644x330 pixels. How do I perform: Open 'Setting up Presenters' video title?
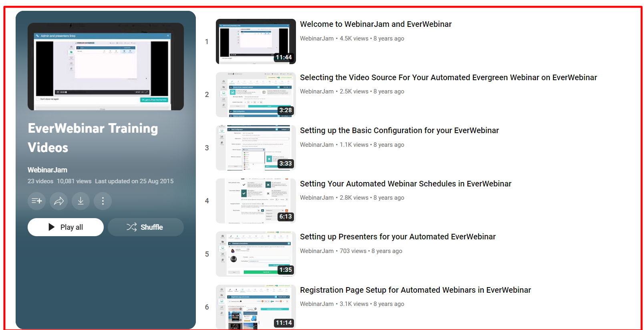[x=398, y=237]
